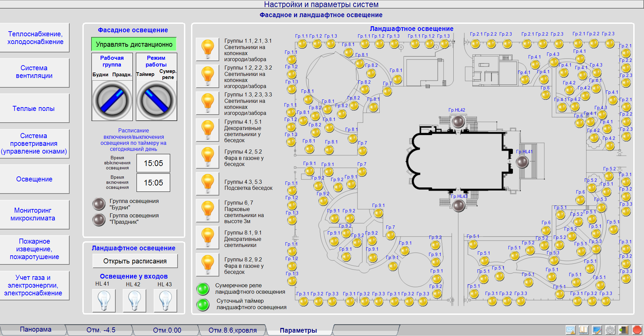The height and width of the screenshot is (336, 644).
Task: Switch to the Панорама tab
Action: (x=35, y=330)
